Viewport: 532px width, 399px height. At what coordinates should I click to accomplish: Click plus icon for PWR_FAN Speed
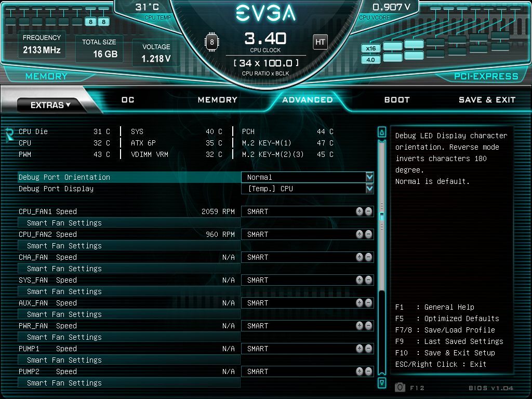click(x=360, y=326)
